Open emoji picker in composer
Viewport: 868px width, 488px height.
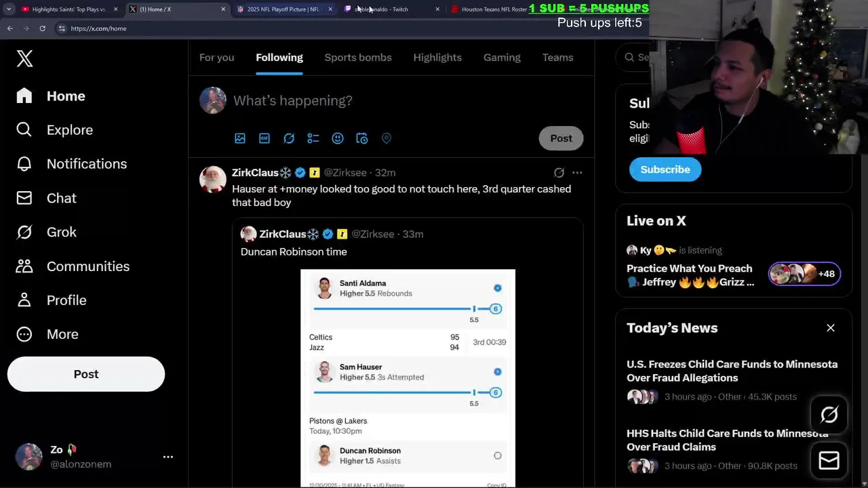(338, 138)
